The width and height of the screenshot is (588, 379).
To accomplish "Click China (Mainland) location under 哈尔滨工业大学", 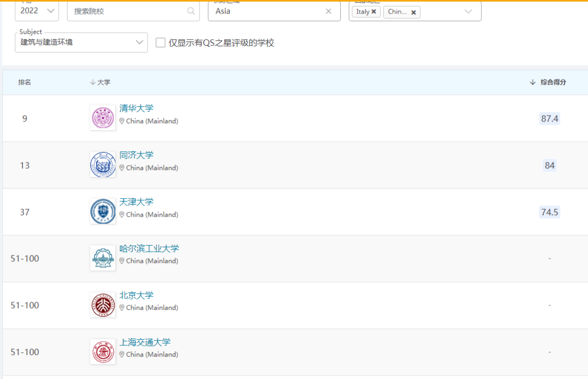I will pyautogui.click(x=152, y=261).
